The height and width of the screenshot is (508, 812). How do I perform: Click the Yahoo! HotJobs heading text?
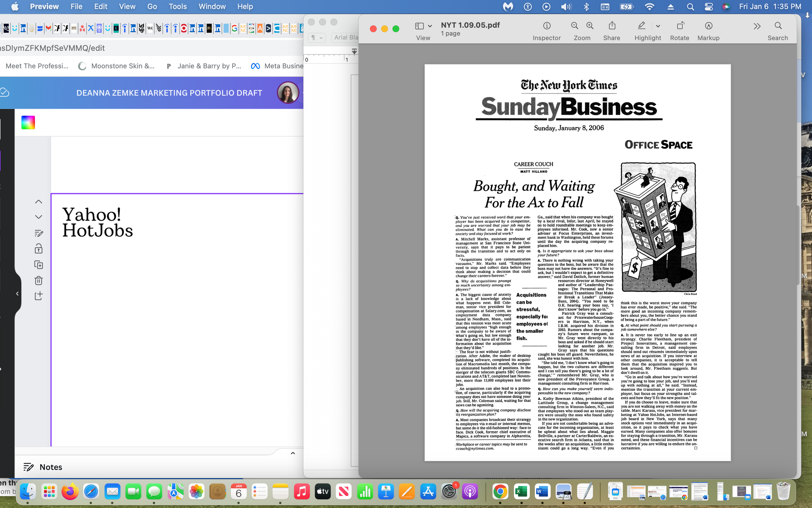point(98,223)
